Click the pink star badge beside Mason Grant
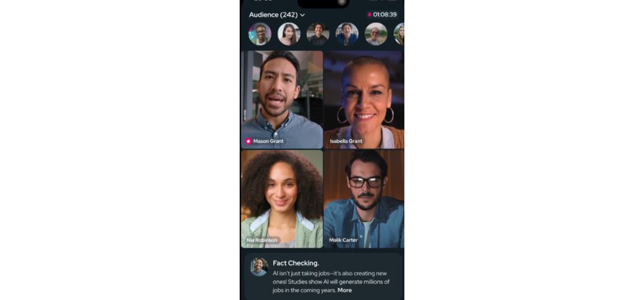Viewport: 644px width, 300px height. [249, 141]
